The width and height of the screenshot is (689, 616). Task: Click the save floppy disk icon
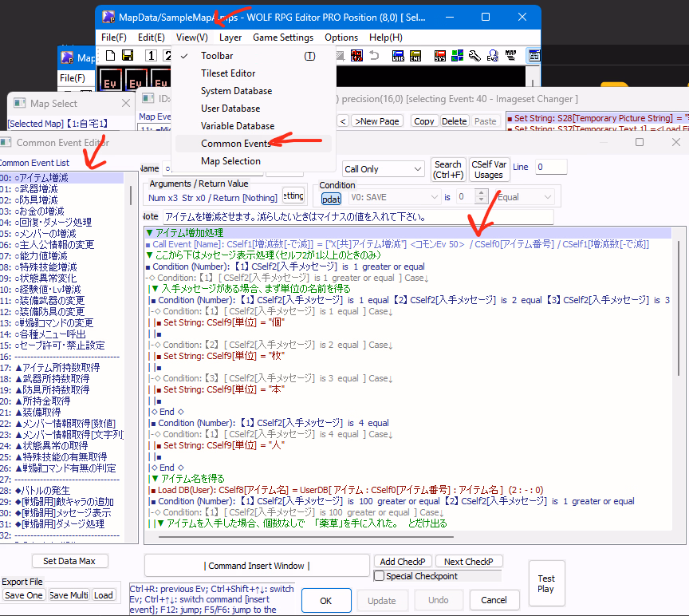point(128,55)
